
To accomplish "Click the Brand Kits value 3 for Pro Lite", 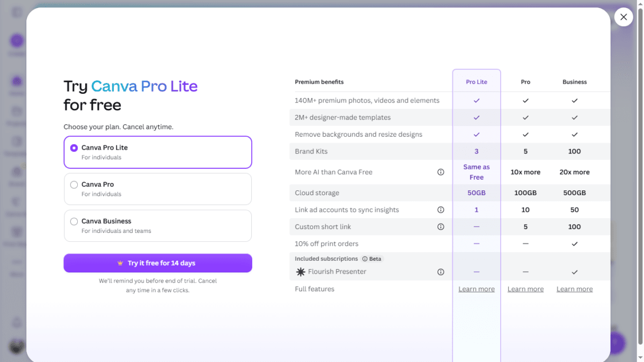I will (477, 151).
